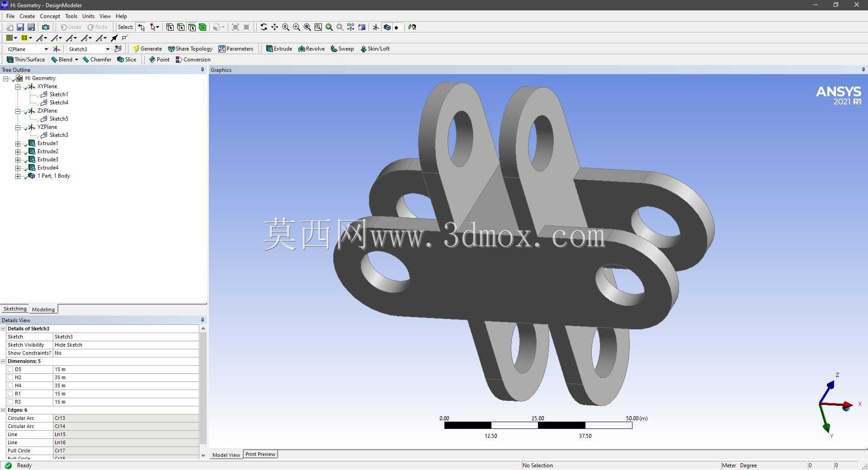Select Extrude3 in the Tree Outline
The height and width of the screenshot is (470, 868).
[x=47, y=160]
